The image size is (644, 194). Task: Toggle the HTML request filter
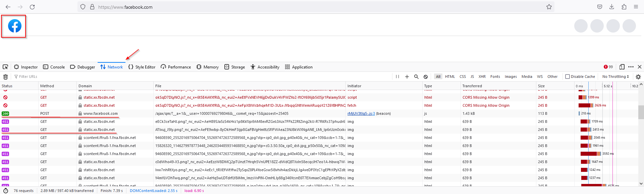tap(450, 77)
